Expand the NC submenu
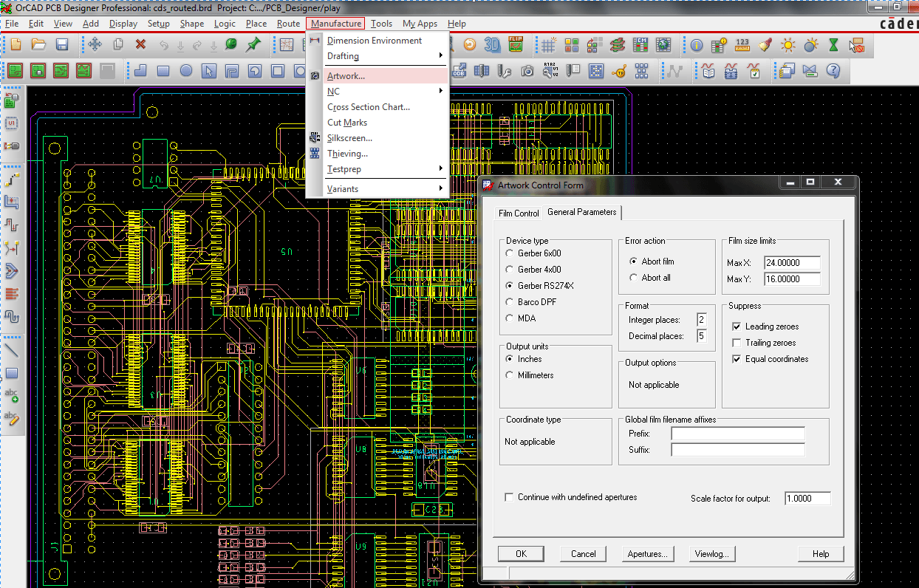 coord(377,92)
